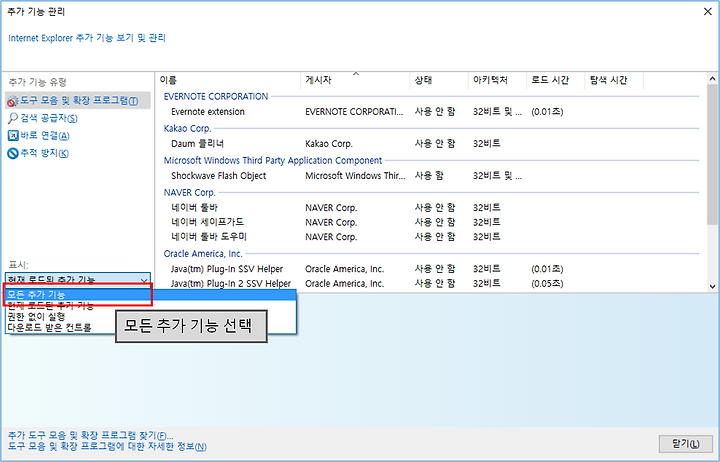The width and height of the screenshot is (720, 462).
Task: Click (0.05초) load time value
Action: (x=547, y=283)
